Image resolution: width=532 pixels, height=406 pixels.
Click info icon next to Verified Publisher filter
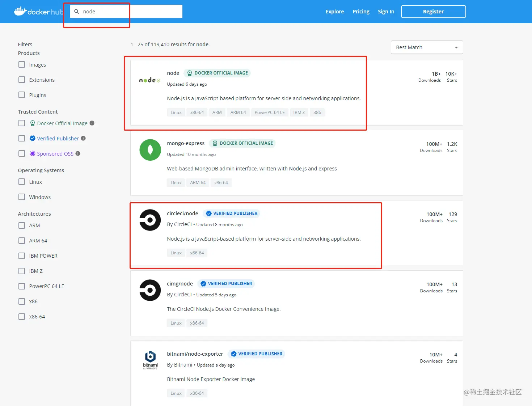tap(83, 138)
